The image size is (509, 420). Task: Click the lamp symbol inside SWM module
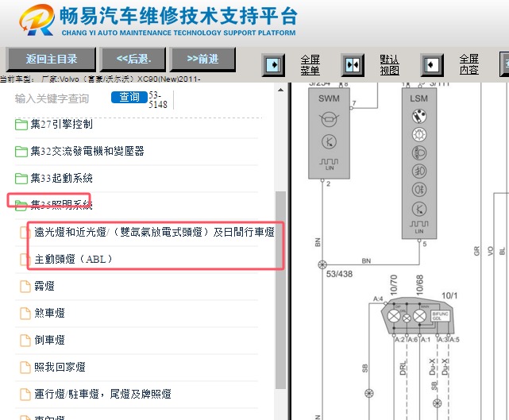(330, 119)
